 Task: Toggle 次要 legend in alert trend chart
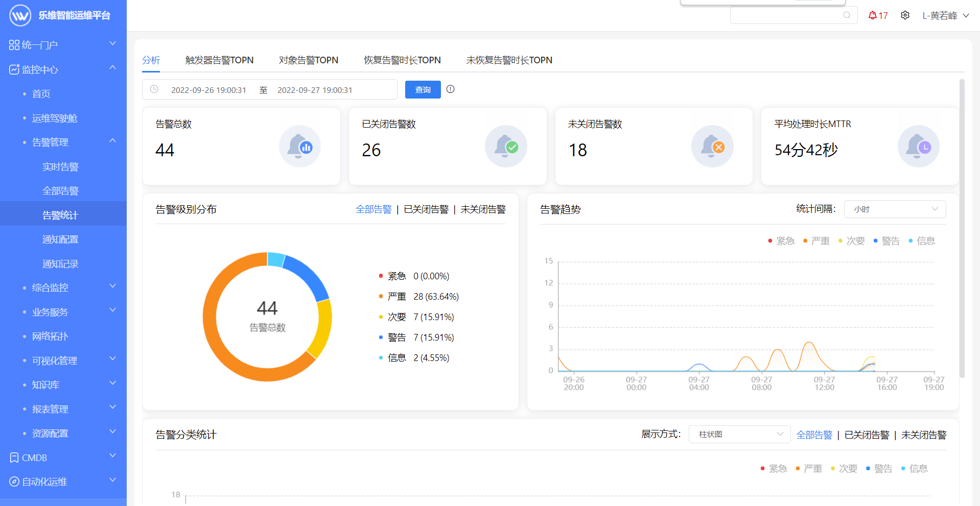pyautogui.click(x=852, y=240)
